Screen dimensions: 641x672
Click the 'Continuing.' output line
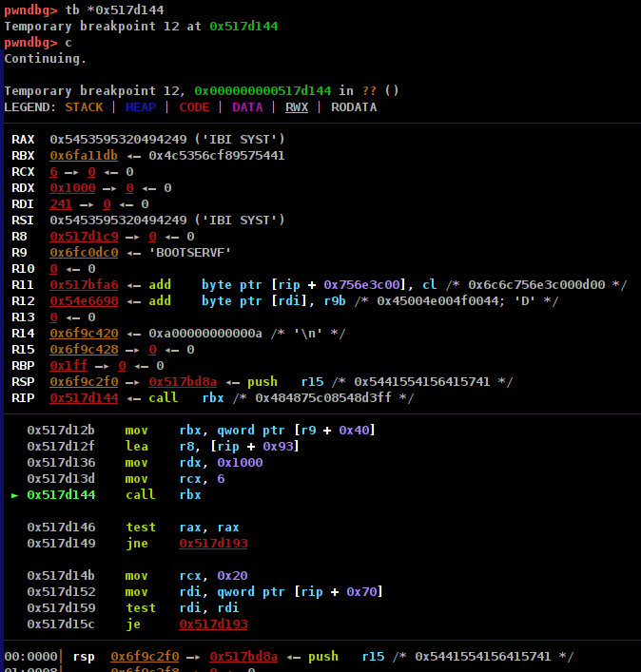coord(46,58)
